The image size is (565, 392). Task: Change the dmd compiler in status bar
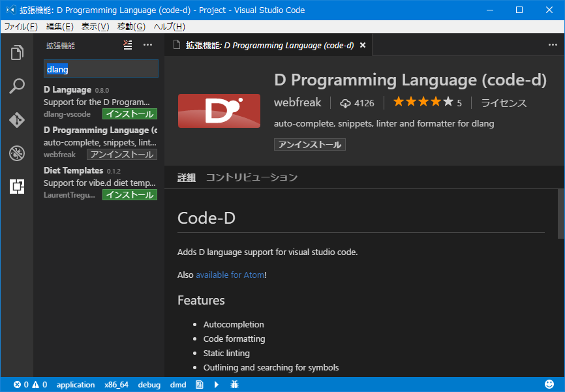(x=178, y=384)
